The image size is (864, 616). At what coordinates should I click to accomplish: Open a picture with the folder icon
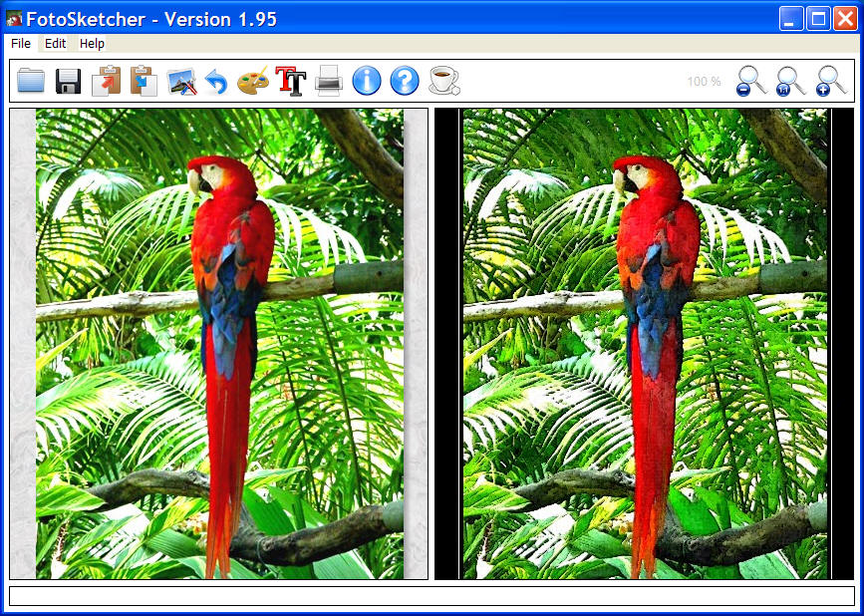point(31,81)
